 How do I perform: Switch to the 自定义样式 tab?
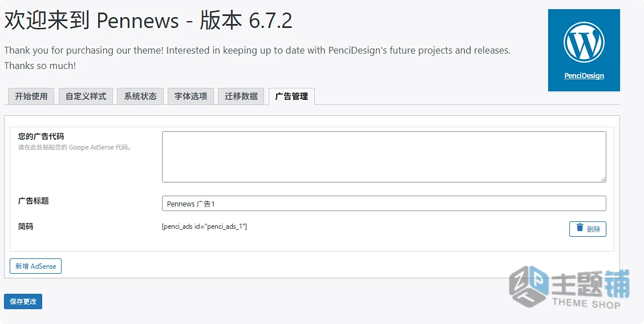(x=86, y=96)
